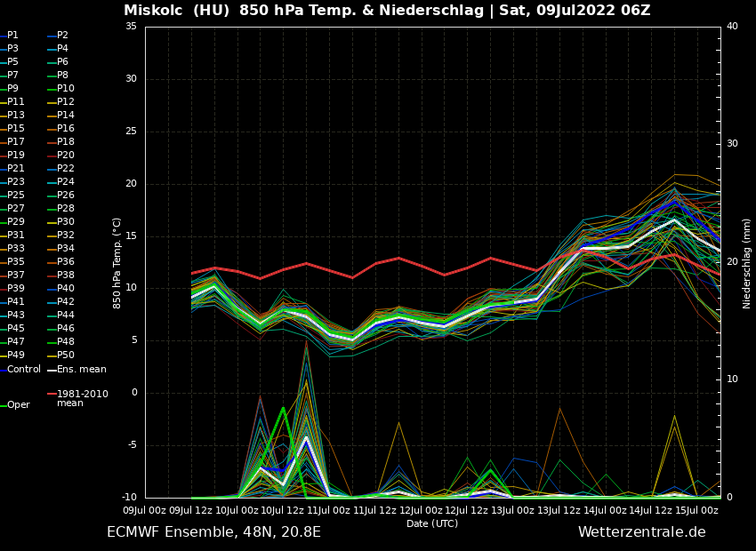
Task: Click the Date (UTC) axis title
Action: [432, 523]
